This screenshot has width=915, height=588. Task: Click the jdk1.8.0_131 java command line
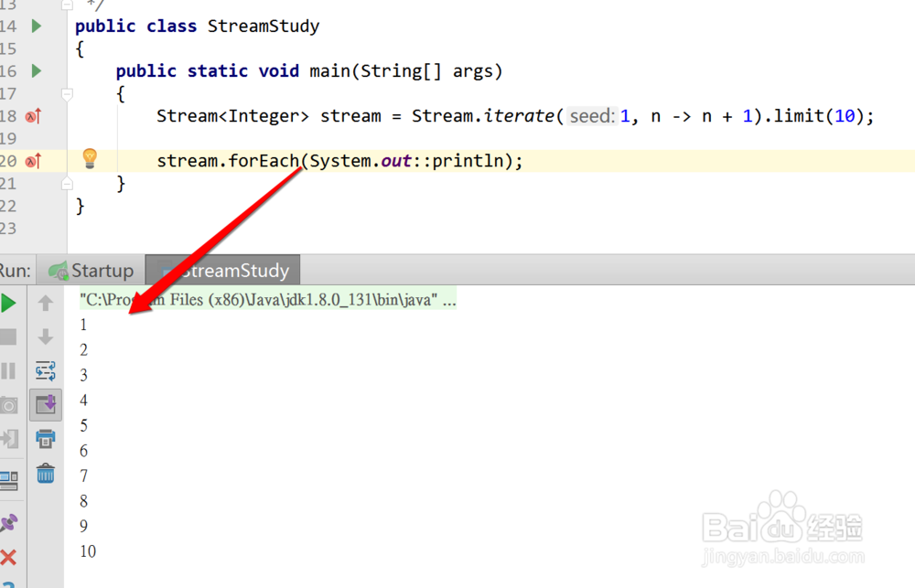pos(265,300)
